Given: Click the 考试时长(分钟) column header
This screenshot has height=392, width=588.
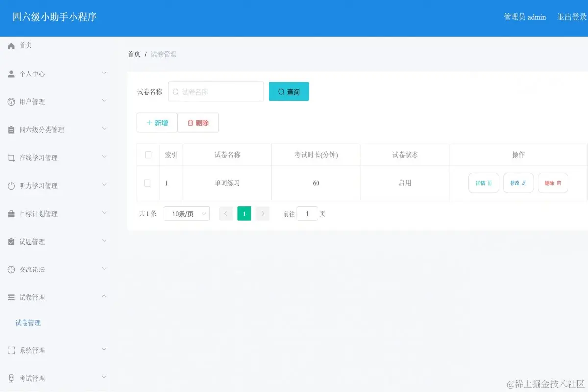Looking at the screenshot, I should pyautogui.click(x=316, y=155).
